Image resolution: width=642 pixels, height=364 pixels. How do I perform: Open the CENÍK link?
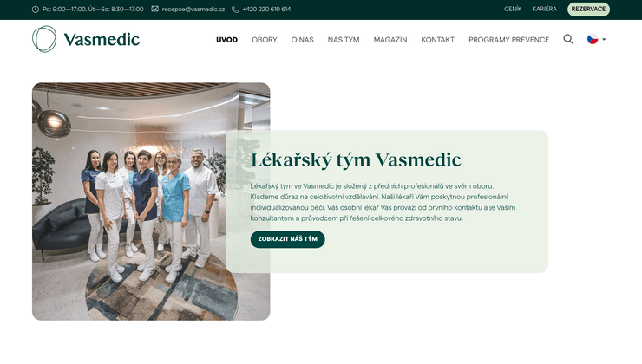[x=513, y=9]
